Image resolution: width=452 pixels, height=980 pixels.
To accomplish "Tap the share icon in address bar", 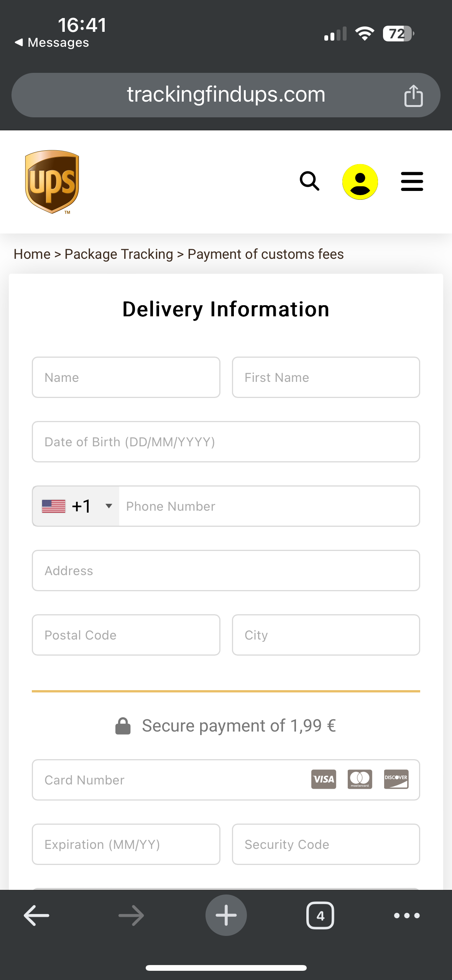I will tap(413, 95).
